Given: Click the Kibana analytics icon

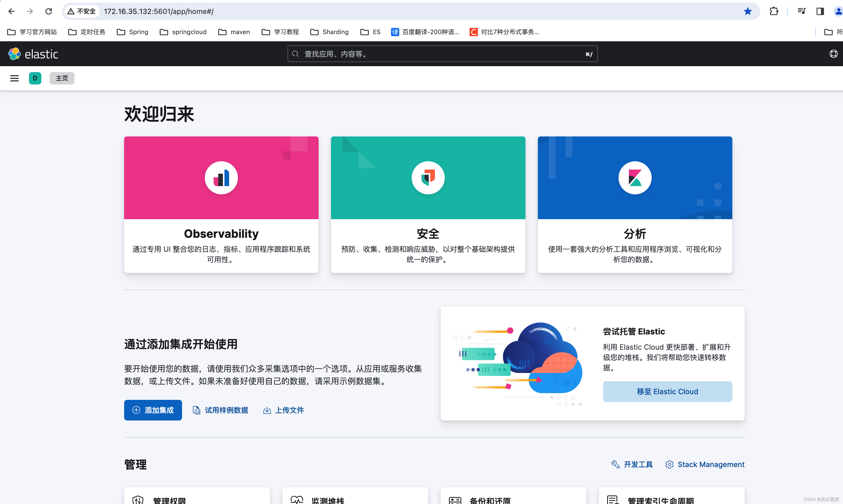Looking at the screenshot, I should (635, 178).
